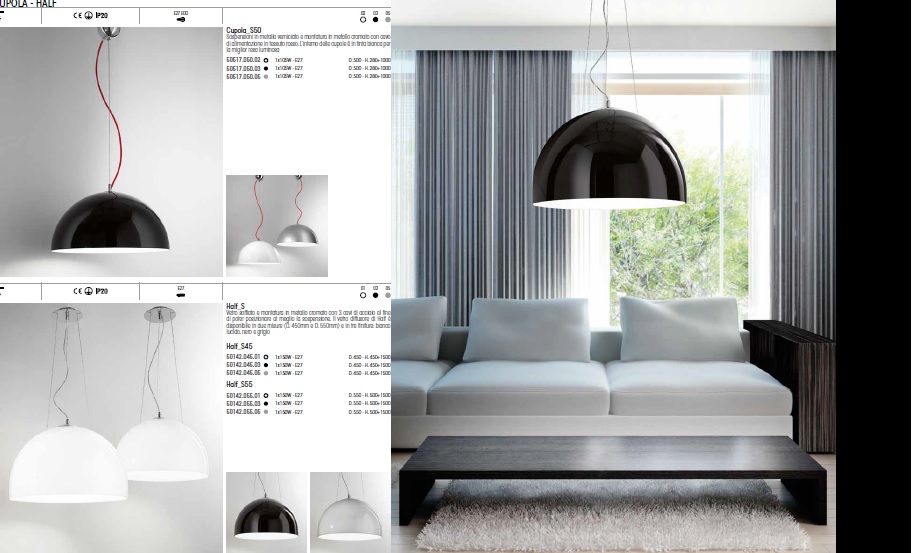Click the white finish dot 02 in Cupola header

[363, 19]
